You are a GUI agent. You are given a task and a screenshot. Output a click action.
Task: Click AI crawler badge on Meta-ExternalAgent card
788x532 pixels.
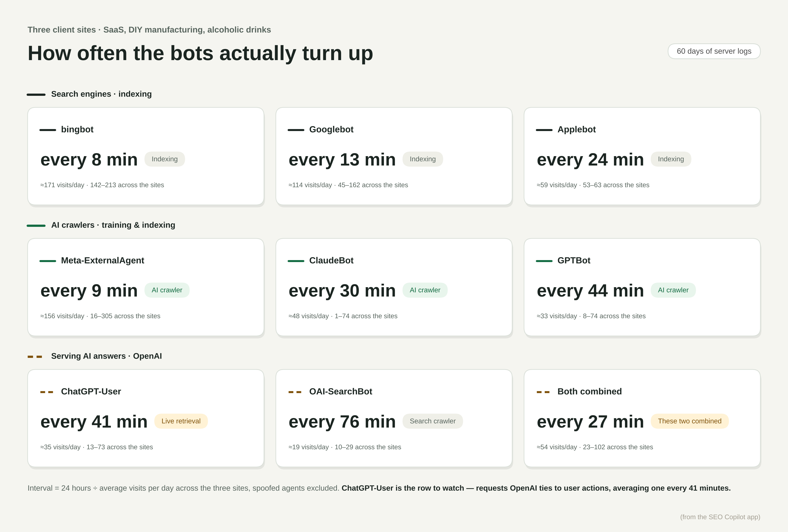pyautogui.click(x=167, y=290)
